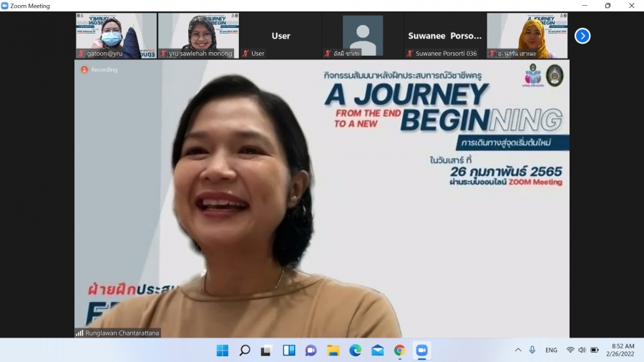
Task: Click muted mic icon on gatoon@yru
Action: coord(82,54)
